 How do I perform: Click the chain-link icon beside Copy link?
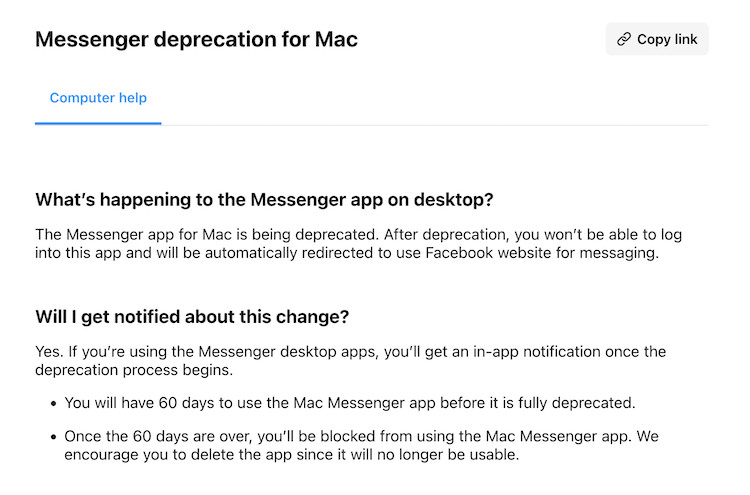coord(624,40)
